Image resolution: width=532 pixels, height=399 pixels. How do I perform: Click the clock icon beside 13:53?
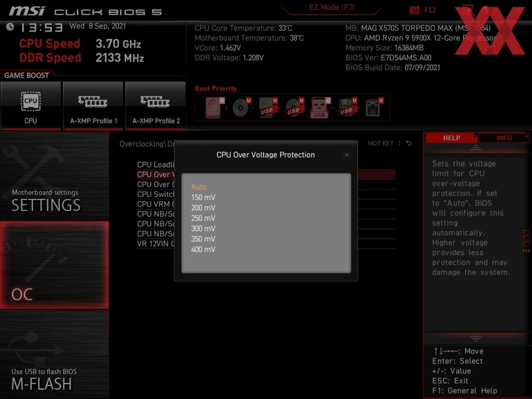click(10, 27)
